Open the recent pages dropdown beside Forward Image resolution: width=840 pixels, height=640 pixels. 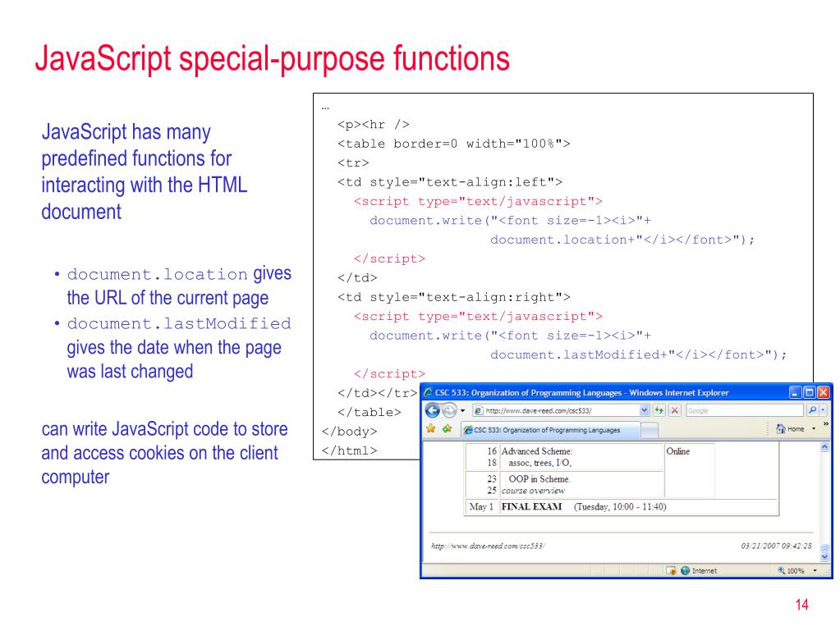click(462, 410)
